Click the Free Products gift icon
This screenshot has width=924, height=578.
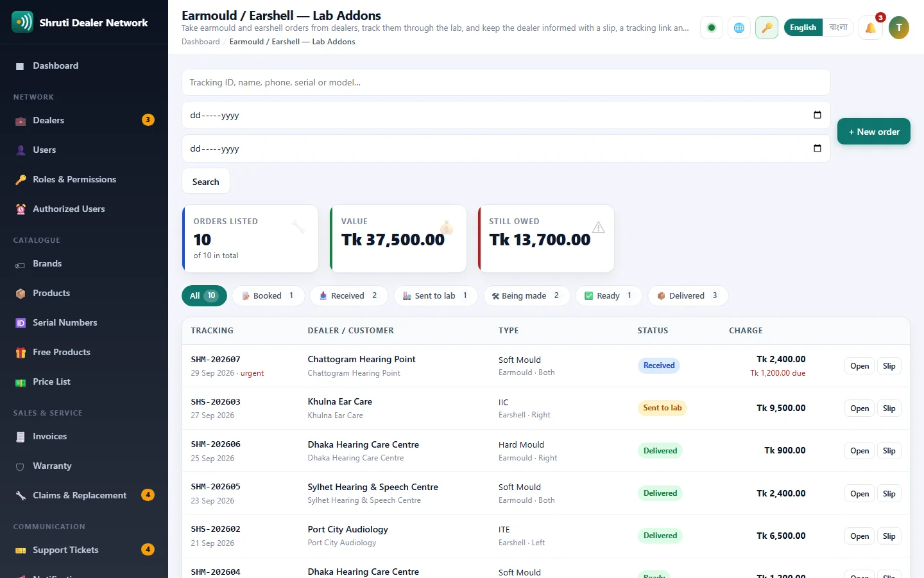tap(21, 353)
